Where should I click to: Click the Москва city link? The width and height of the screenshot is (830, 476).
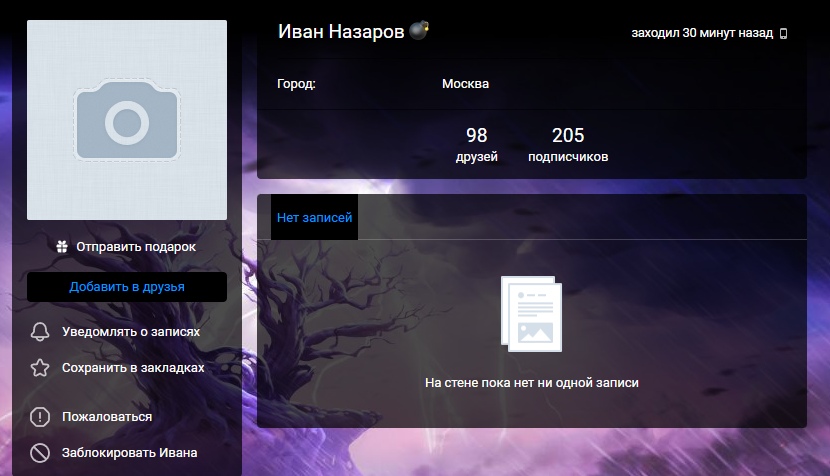[465, 84]
